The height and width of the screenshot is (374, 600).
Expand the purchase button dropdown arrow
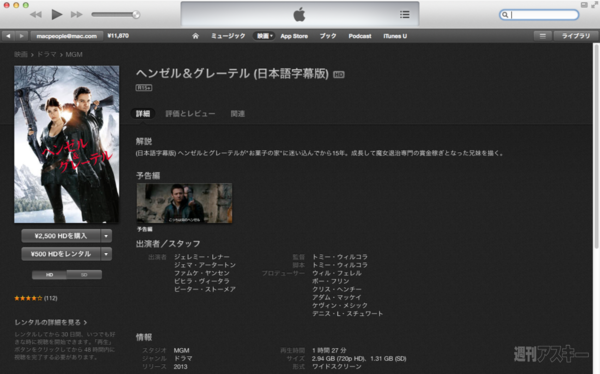(106, 236)
